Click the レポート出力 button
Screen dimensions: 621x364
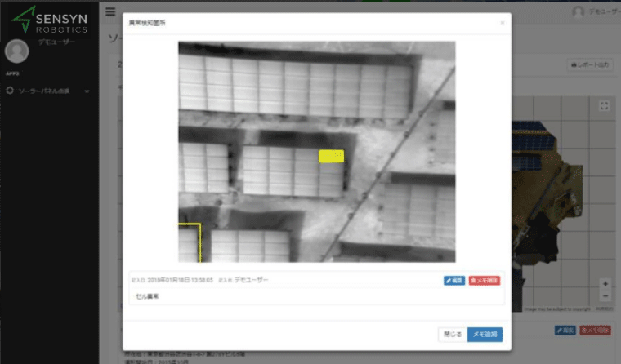(589, 65)
